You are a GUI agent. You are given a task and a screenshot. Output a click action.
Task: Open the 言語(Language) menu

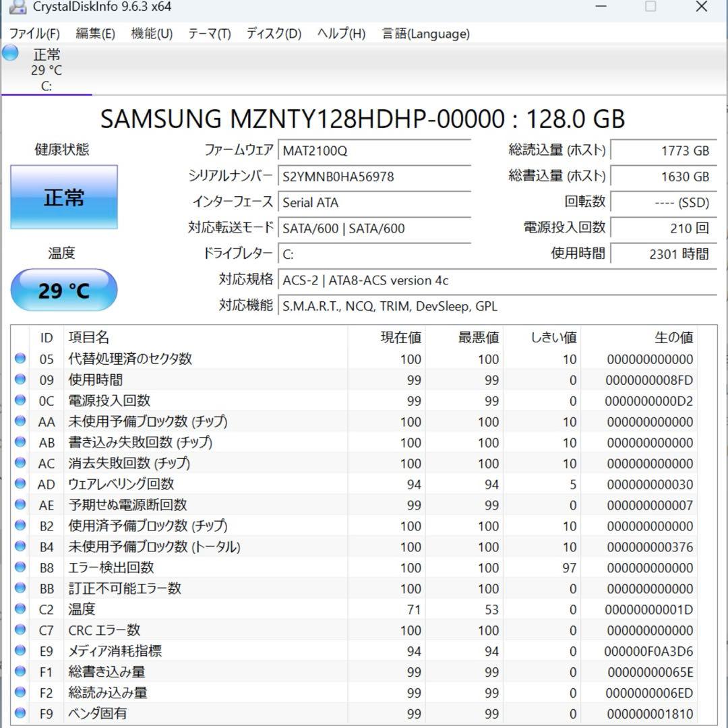426,34
